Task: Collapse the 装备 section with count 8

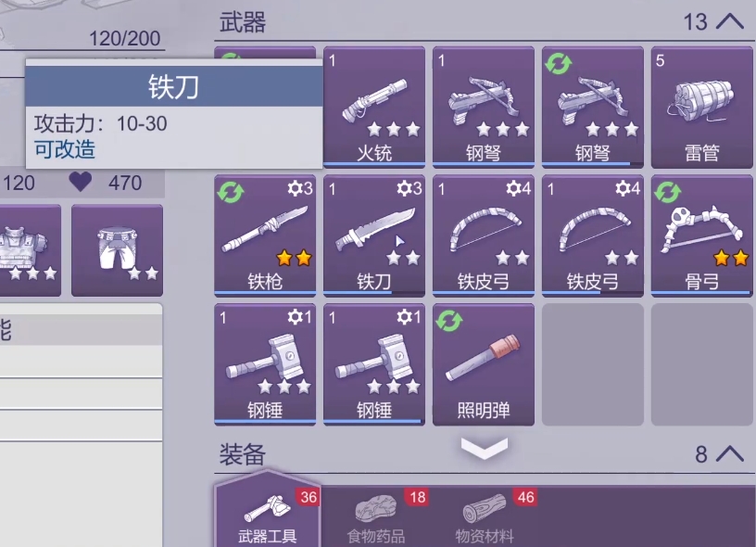Action: point(729,454)
